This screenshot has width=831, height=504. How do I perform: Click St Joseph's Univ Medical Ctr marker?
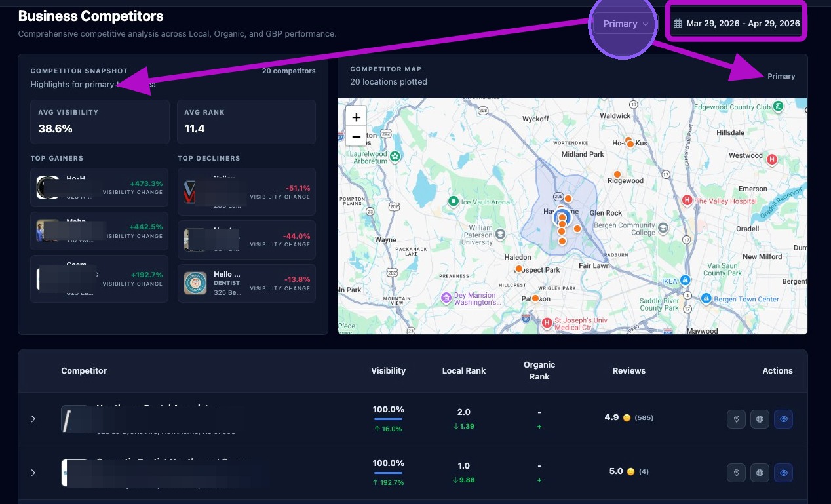(547, 322)
